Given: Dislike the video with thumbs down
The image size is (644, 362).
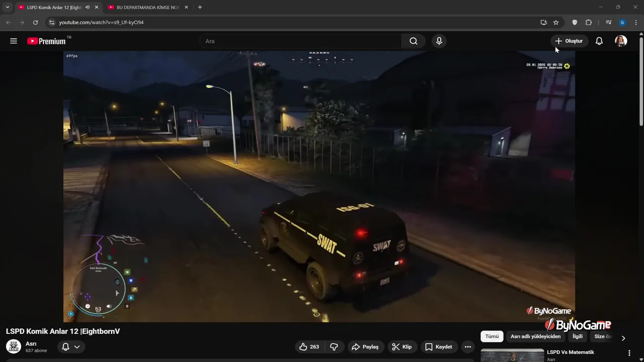Looking at the screenshot, I should (334, 347).
